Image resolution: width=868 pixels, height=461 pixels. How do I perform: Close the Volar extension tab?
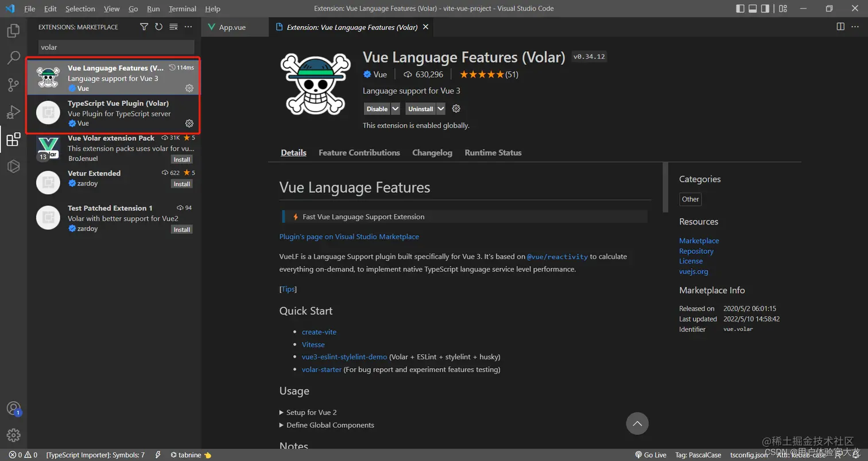pos(425,27)
